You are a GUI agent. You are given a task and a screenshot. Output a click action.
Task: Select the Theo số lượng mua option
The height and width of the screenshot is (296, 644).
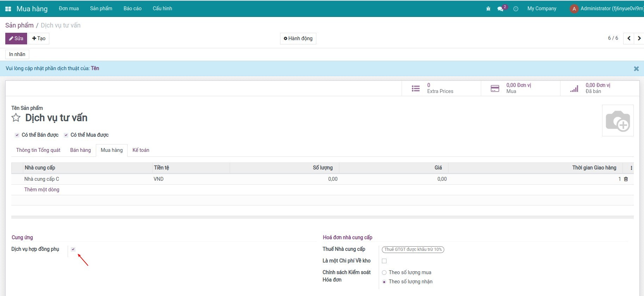tap(384, 272)
